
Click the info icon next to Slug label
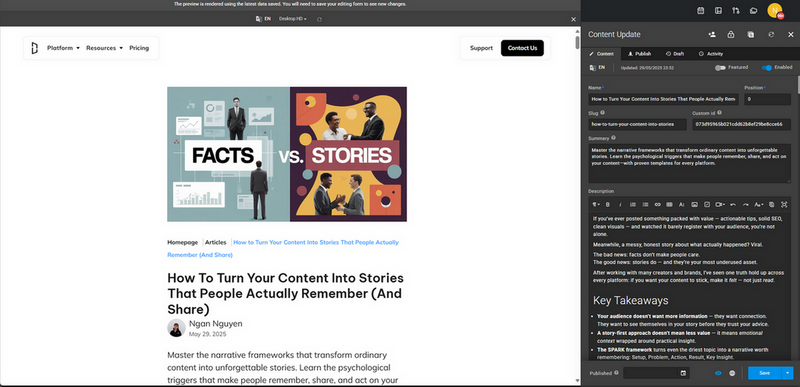pyautogui.click(x=603, y=113)
